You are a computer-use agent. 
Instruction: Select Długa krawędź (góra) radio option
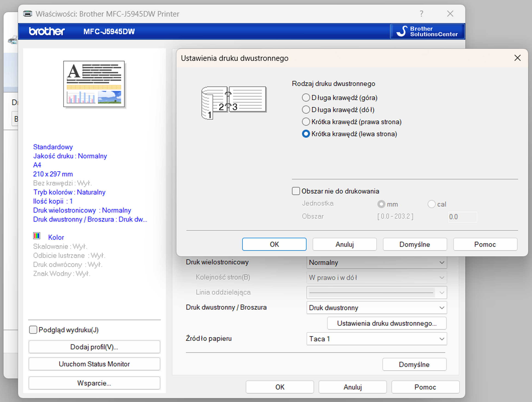(306, 98)
